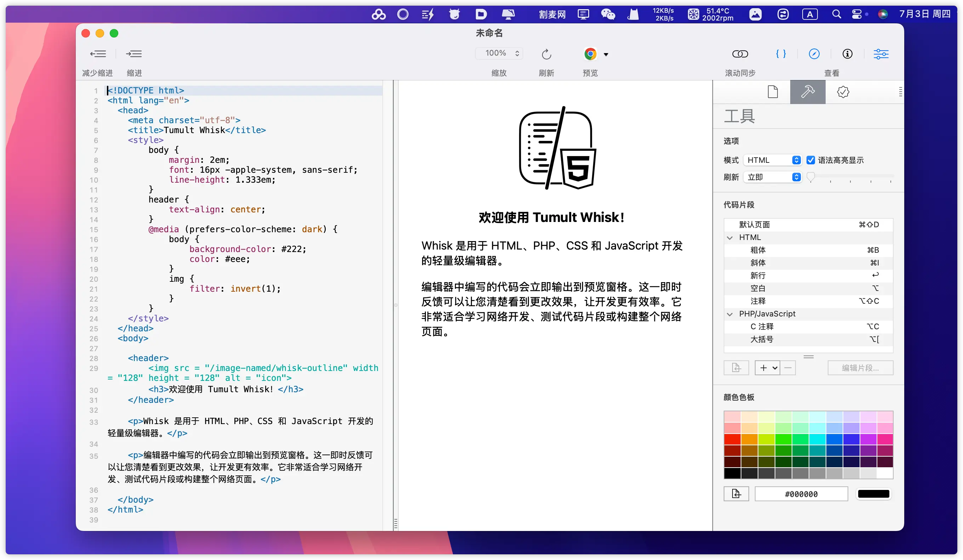Click the network speed 12KB/s indicator

coord(663,15)
